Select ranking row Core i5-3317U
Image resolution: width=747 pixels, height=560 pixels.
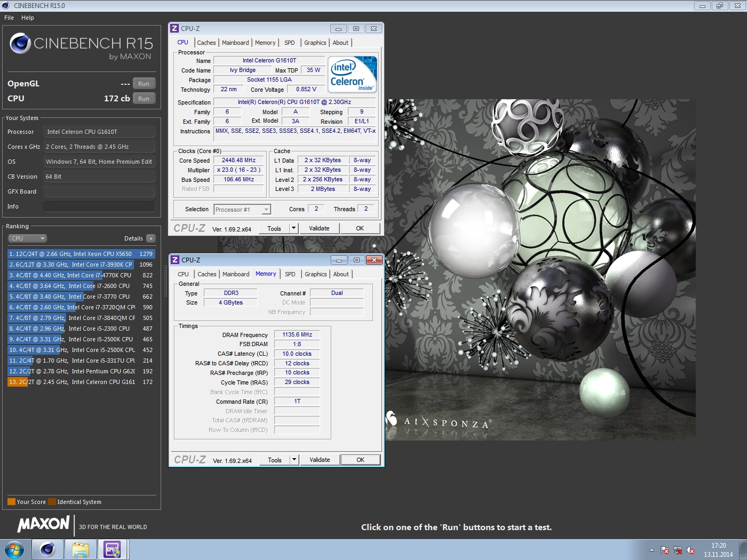click(x=81, y=361)
